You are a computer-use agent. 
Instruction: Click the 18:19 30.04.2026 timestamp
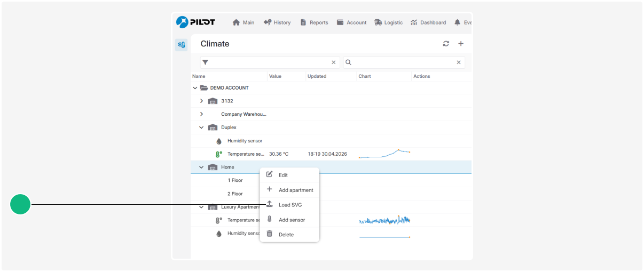(x=327, y=154)
